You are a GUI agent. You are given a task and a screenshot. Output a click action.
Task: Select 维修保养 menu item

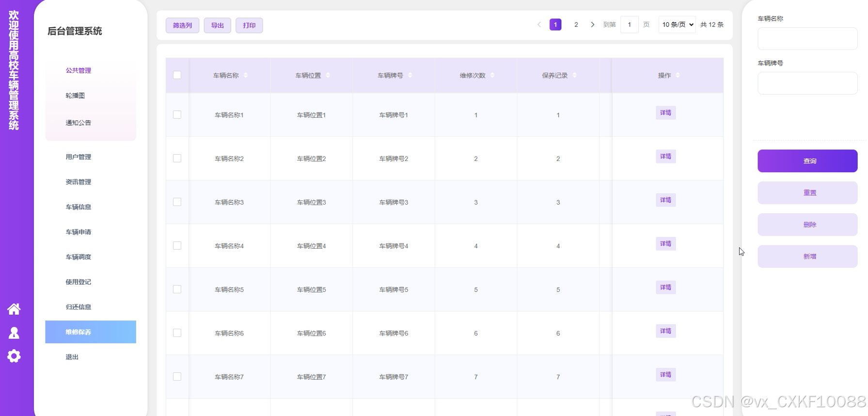point(91,332)
